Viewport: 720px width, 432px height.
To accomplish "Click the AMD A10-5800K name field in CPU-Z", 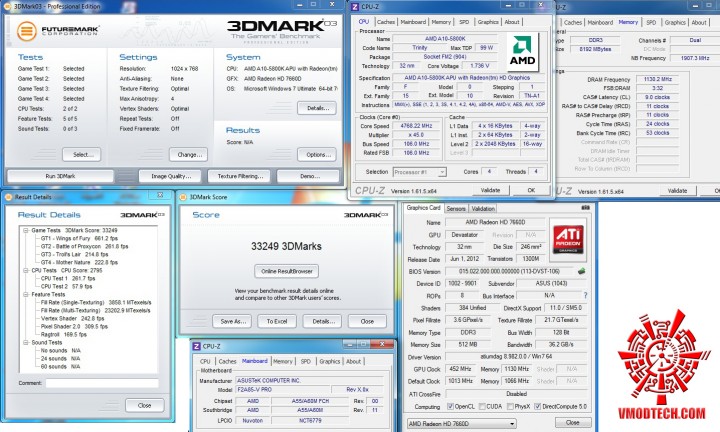I will (445, 39).
